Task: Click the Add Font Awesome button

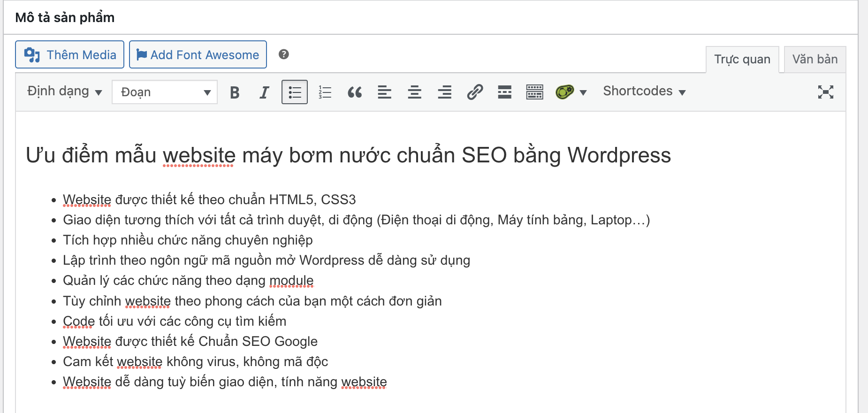Action: [x=198, y=55]
